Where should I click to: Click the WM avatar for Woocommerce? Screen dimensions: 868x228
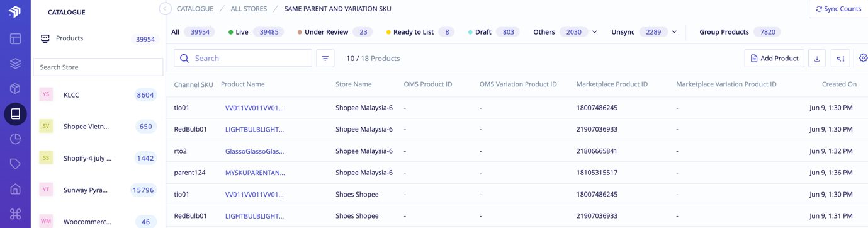(x=46, y=221)
